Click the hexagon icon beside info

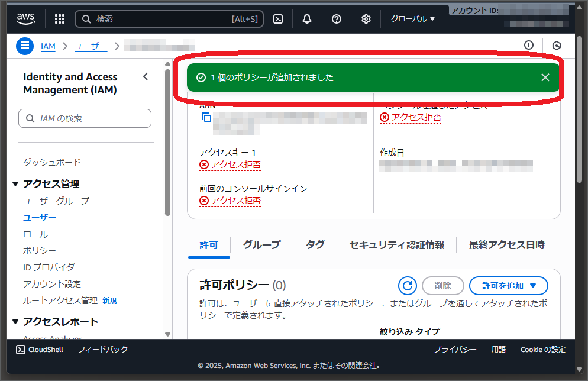pyautogui.click(x=557, y=46)
